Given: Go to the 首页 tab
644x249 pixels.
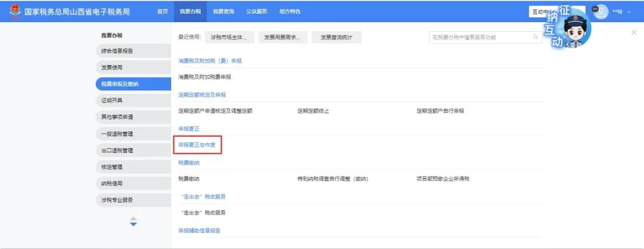Looking at the screenshot, I should coord(162,12).
